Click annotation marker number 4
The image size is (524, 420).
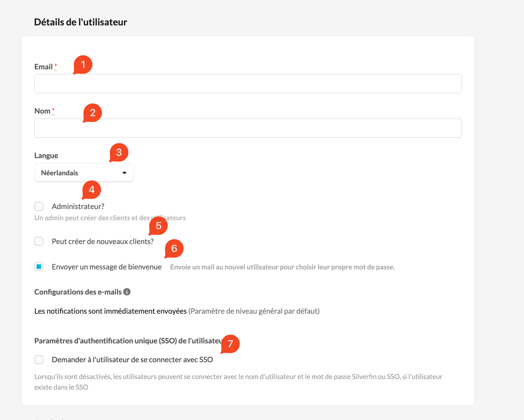92,190
